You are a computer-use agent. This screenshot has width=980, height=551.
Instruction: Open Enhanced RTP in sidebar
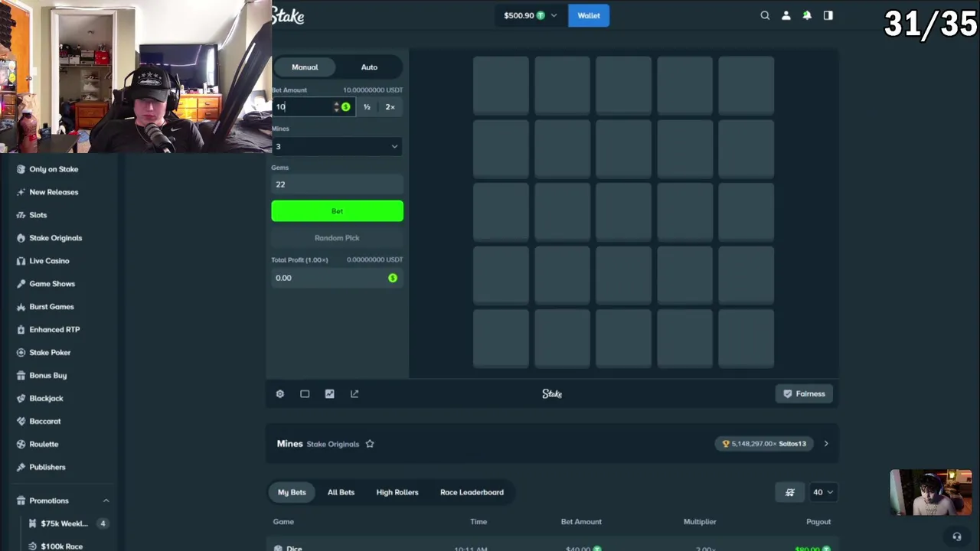click(54, 330)
